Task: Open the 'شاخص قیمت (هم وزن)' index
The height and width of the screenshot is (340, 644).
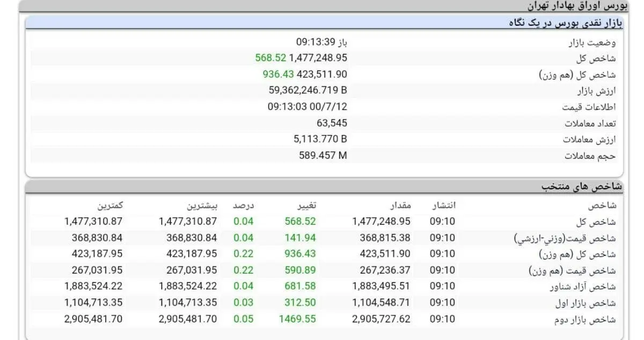Action: [x=573, y=271]
